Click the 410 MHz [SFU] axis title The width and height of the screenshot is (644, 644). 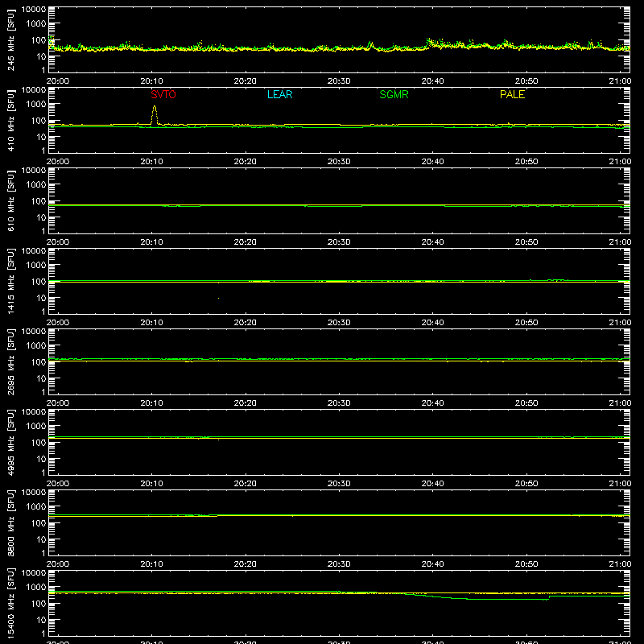[10, 120]
